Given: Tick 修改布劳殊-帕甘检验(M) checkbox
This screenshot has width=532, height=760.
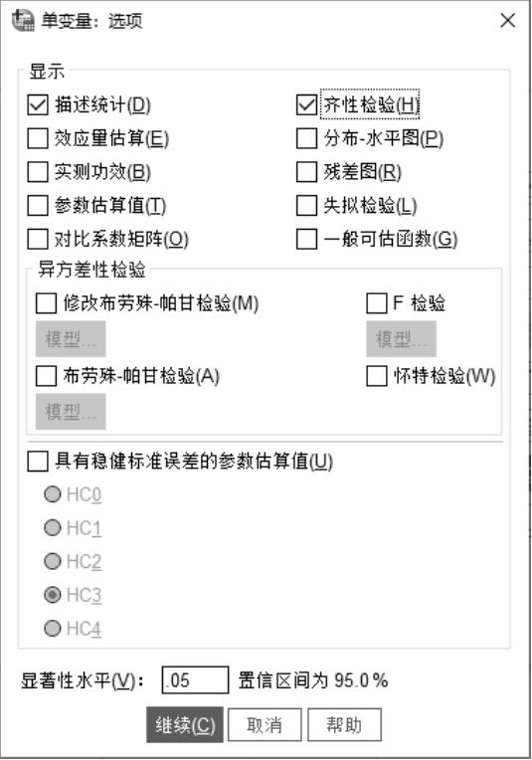Looking at the screenshot, I should [46, 303].
